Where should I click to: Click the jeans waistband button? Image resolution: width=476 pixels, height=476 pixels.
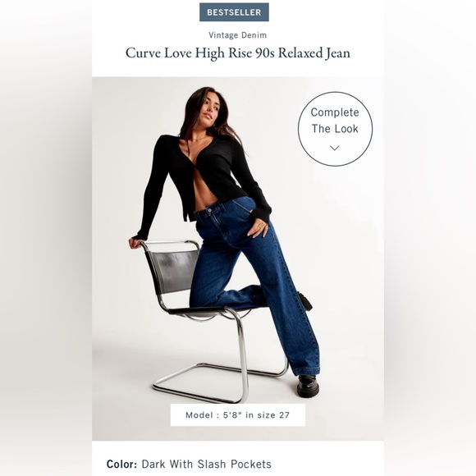(x=209, y=210)
